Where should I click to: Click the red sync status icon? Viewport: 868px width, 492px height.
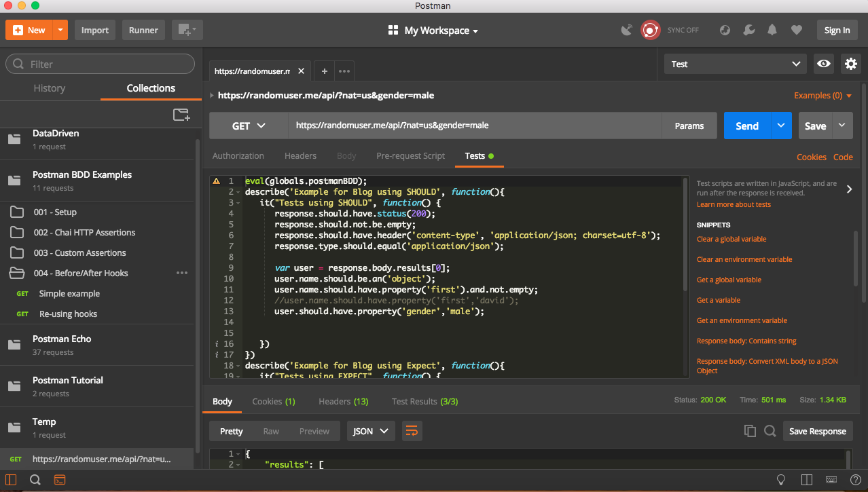[x=651, y=30]
